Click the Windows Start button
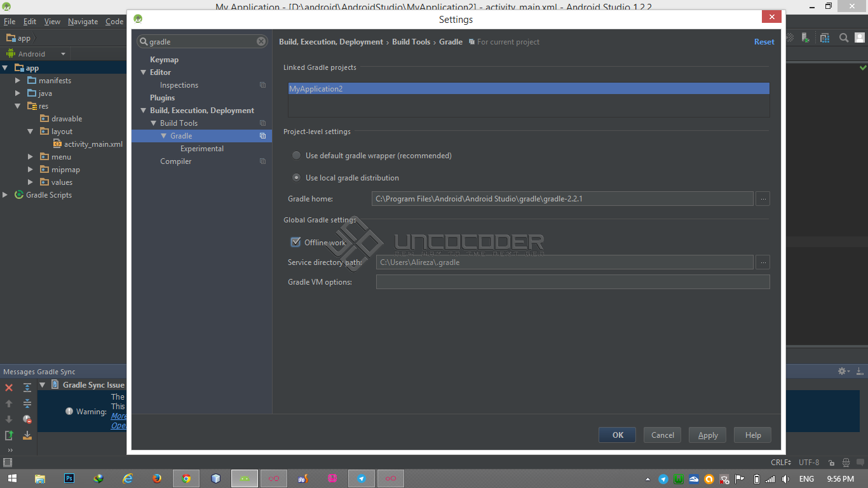Screen dimensions: 868x488 point(11,478)
